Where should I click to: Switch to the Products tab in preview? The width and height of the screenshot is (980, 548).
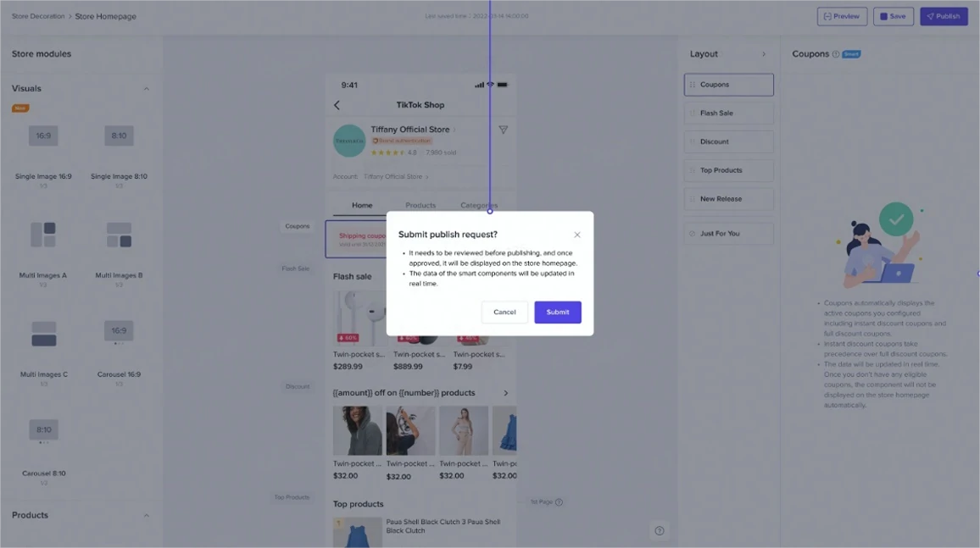[x=420, y=205]
